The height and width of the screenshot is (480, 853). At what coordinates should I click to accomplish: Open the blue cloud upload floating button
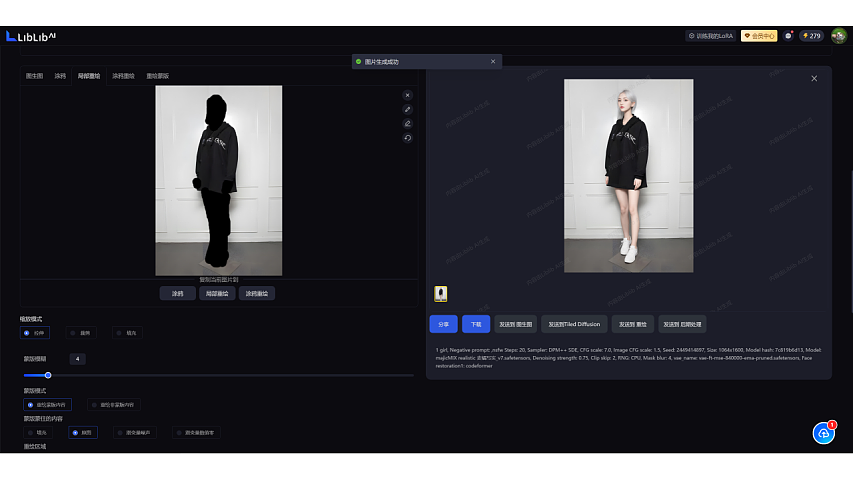(824, 433)
